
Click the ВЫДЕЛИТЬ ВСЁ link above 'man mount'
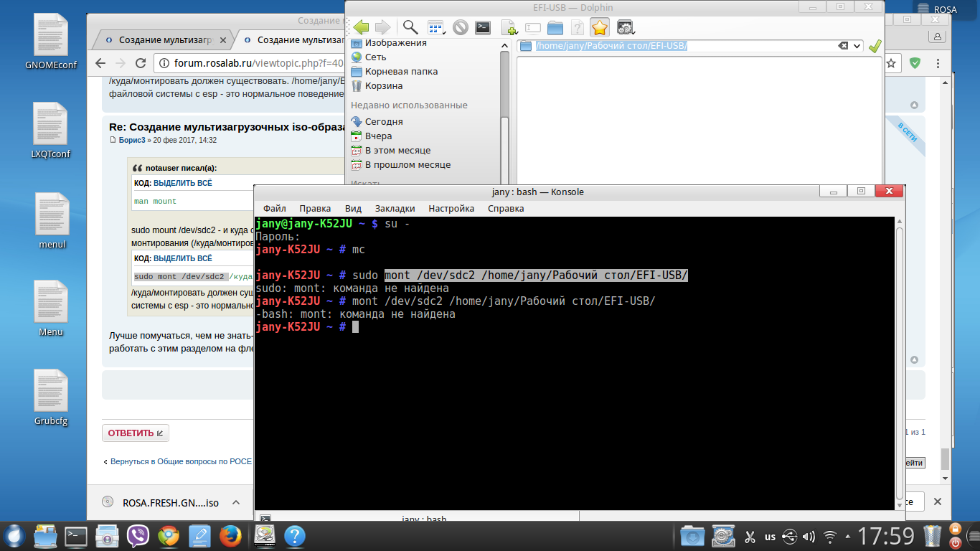[182, 183]
